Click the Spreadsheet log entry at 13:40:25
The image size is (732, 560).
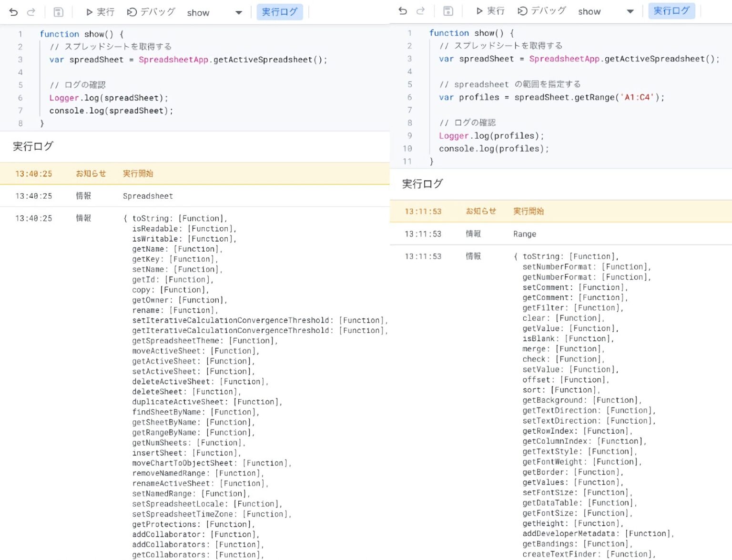coord(148,196)
